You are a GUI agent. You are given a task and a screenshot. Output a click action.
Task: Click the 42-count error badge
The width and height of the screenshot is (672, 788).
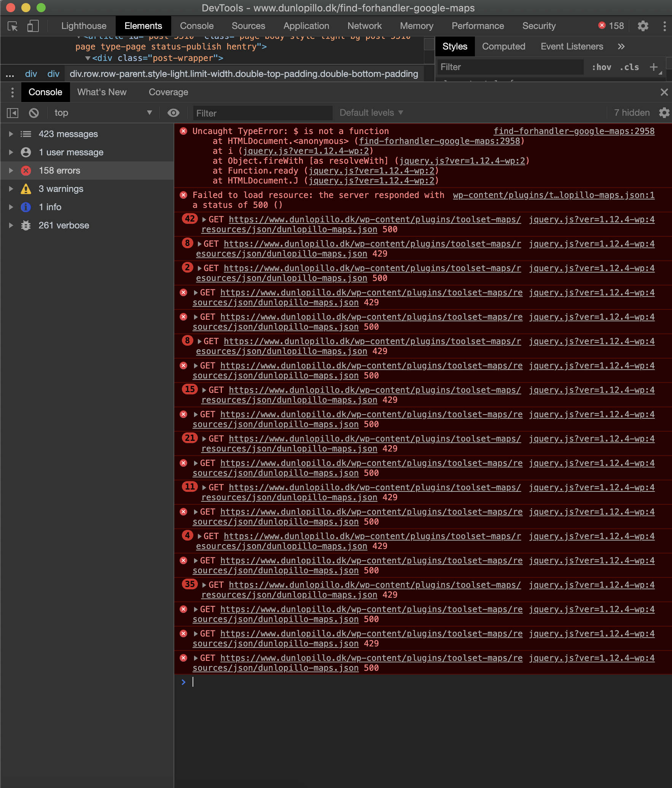pos(190,219)
